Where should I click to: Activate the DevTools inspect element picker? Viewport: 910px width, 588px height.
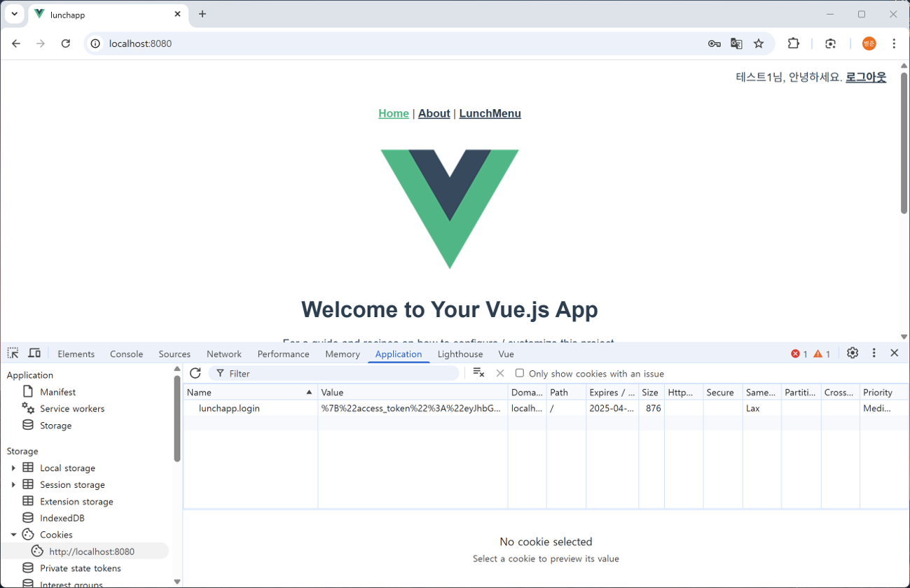13,353
